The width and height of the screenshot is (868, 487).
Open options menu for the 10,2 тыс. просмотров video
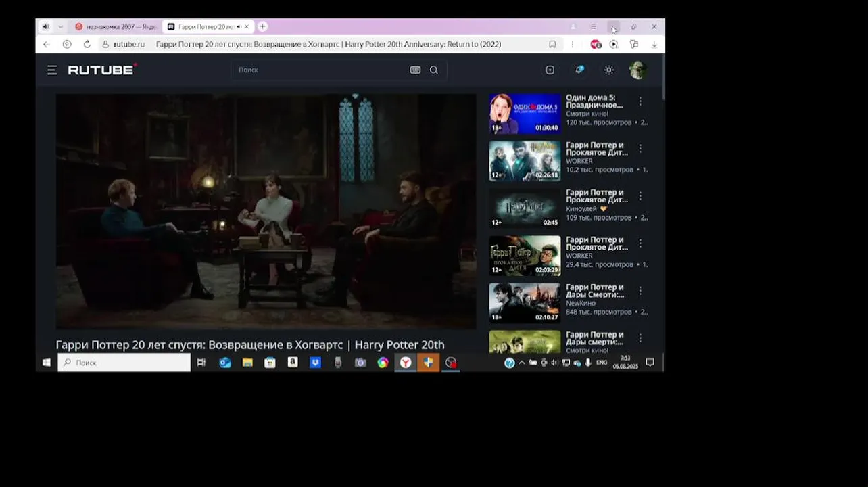pyautogui.click(x=640, y=149)
